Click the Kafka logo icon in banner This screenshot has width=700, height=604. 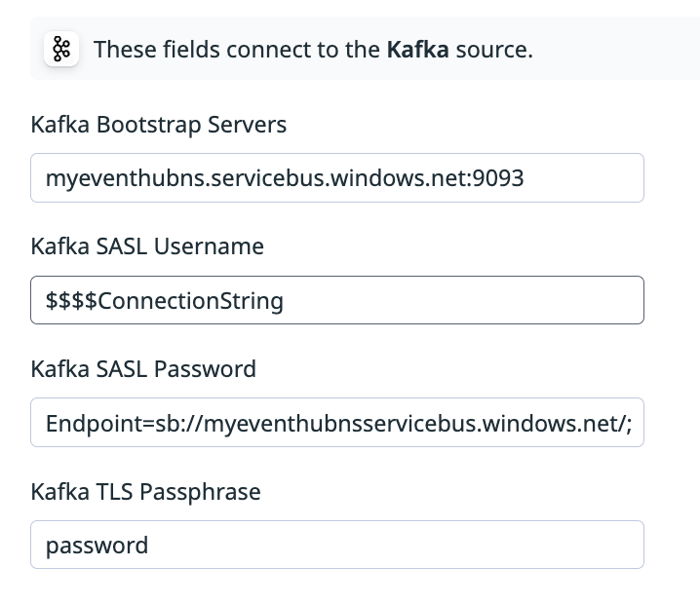coord(61,49)
